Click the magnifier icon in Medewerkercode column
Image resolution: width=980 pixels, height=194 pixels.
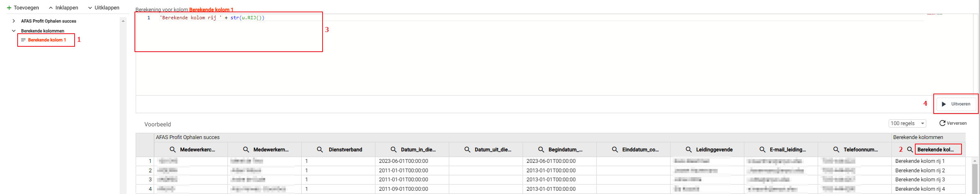coord(173,150)
